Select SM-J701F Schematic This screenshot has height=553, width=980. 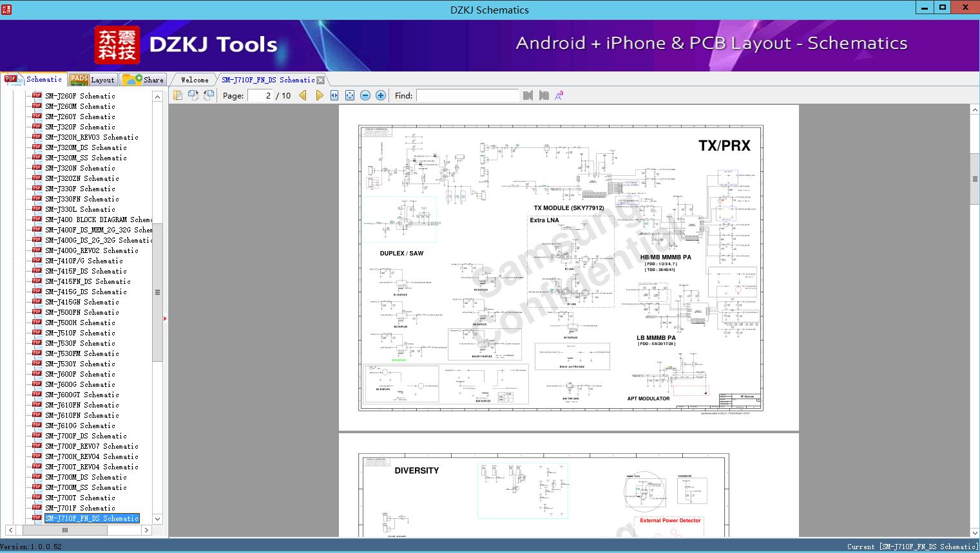80,508
